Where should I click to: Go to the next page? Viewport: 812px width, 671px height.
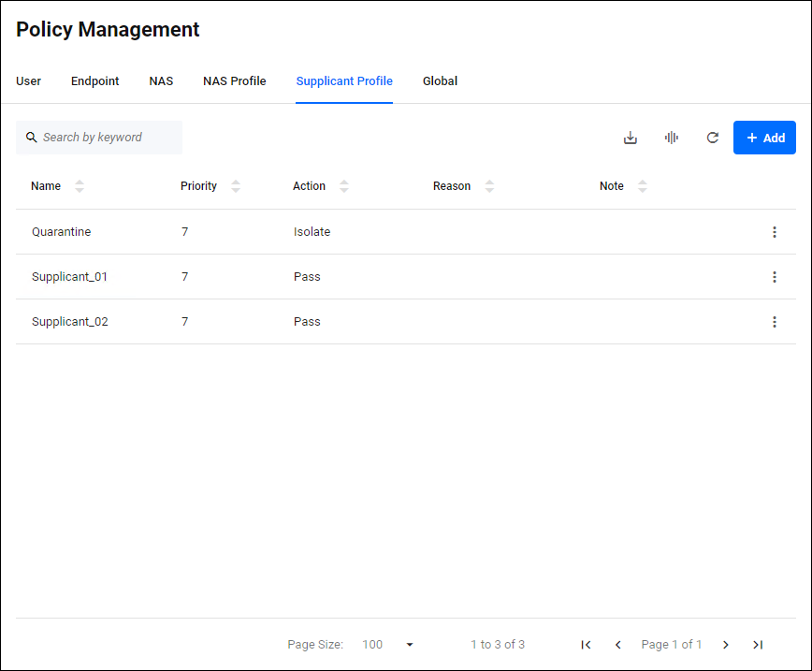[726, 645]
